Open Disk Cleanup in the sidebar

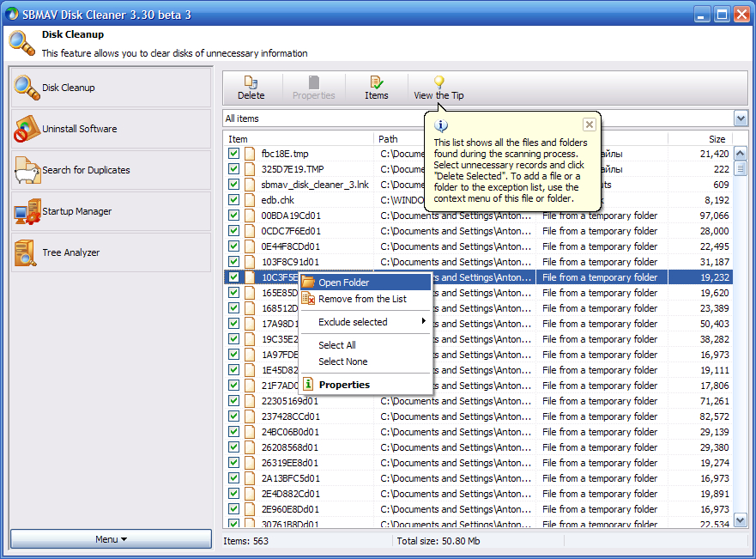[111, 88]
